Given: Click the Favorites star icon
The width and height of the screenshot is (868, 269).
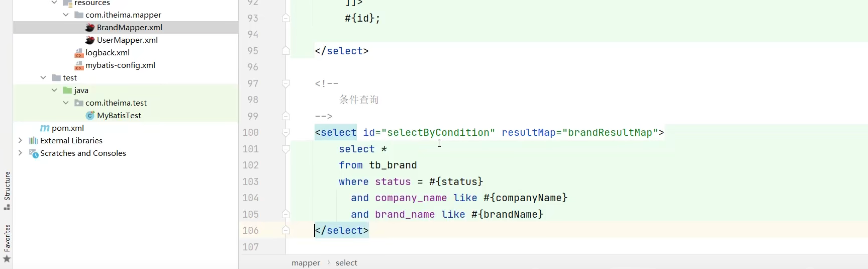Looking at the screenshot, I should tap(7, 259).
